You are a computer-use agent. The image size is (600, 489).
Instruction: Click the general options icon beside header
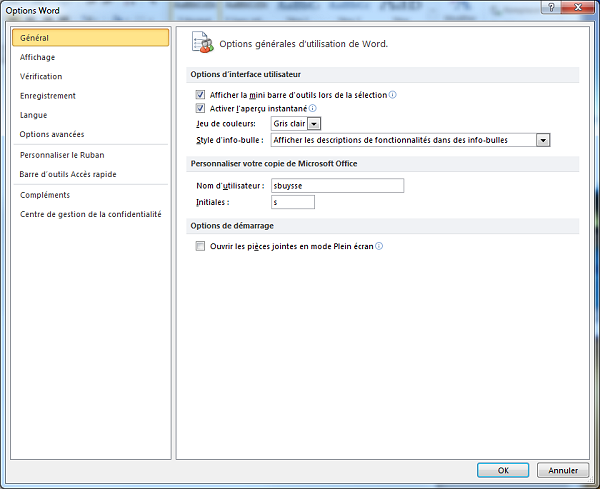(202, 43)
